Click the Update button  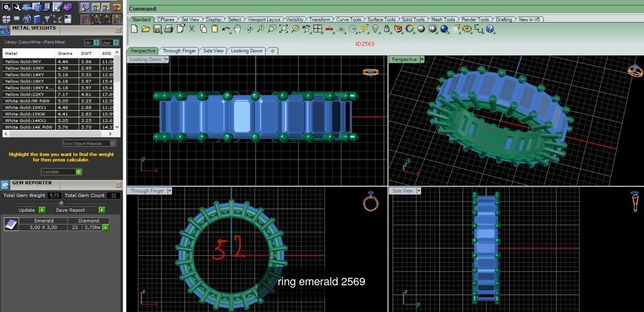[x=31, y=210]
